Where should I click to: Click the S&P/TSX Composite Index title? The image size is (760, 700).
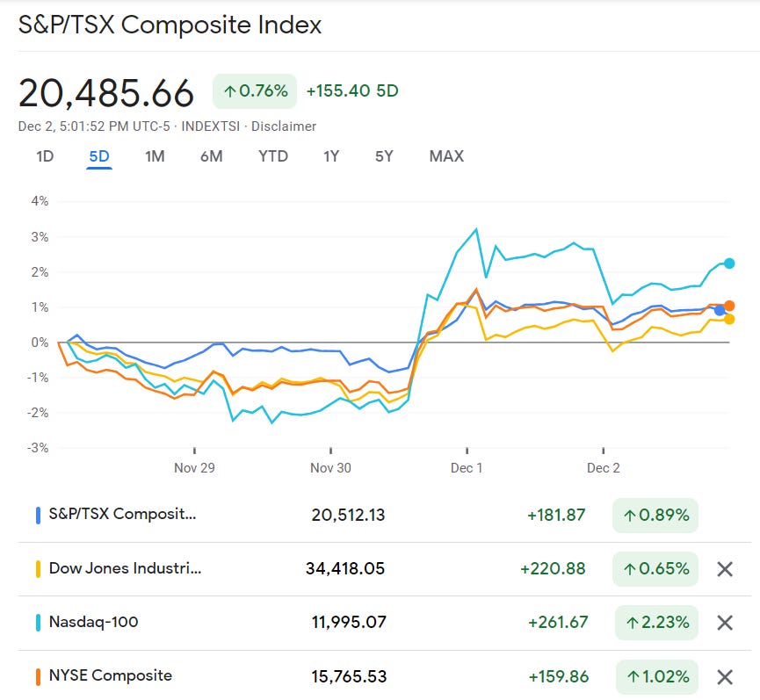tap(170, 25)
